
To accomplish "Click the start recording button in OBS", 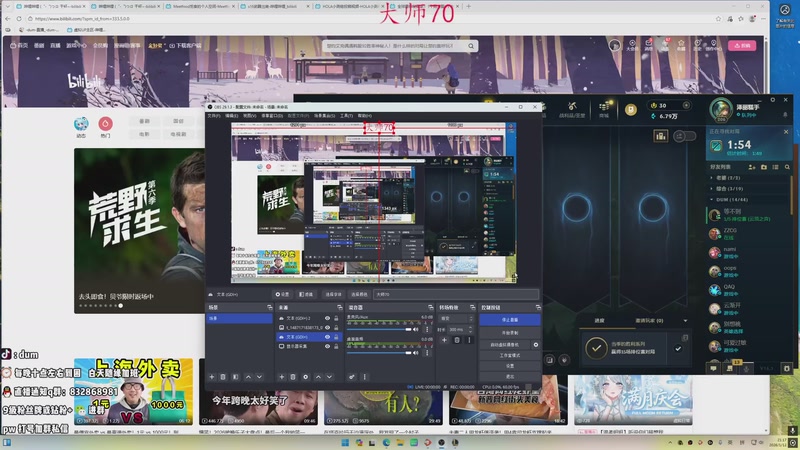I will pos(508,332).
